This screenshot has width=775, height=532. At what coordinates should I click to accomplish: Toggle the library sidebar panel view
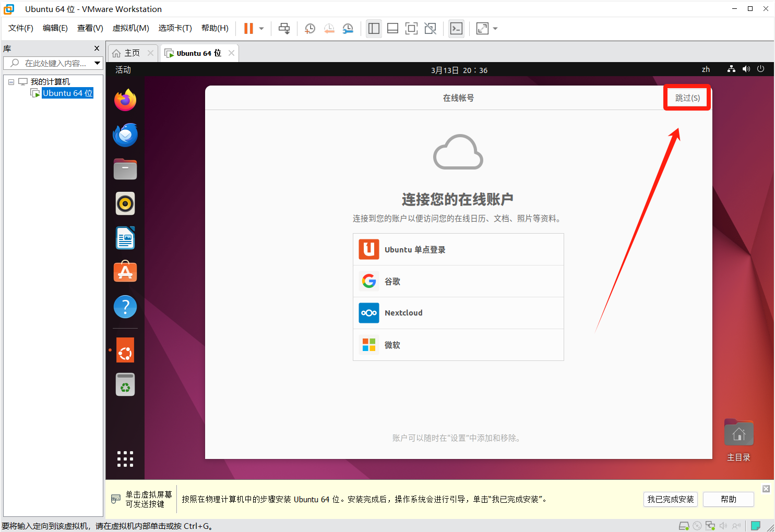tap(374, 29)
